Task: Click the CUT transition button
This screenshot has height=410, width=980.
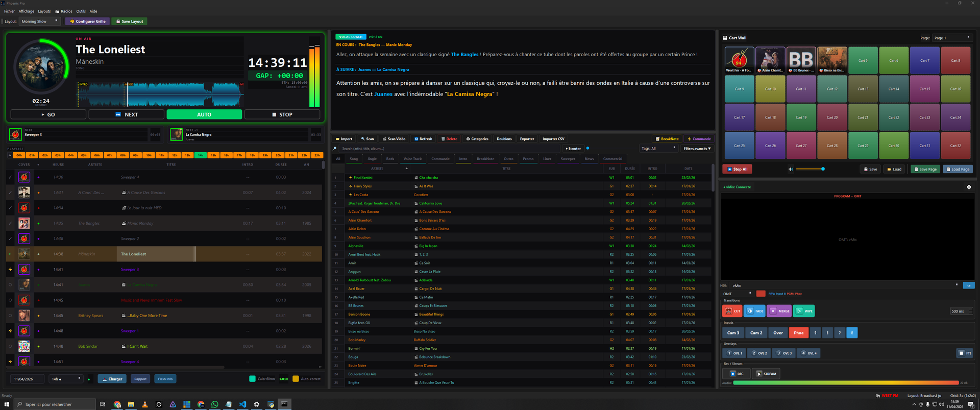Action: pyautogui.click(x=732, y=311)
